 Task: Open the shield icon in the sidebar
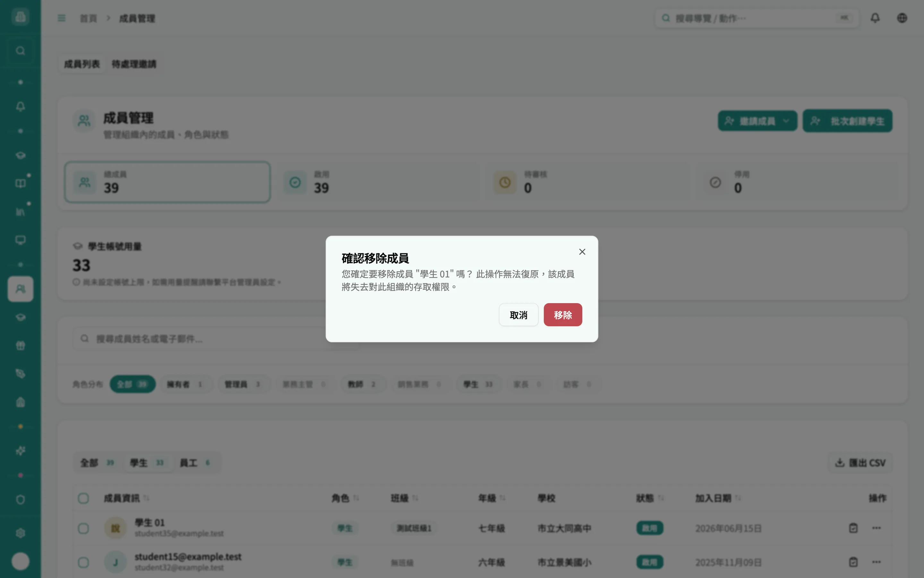[20, 500]
